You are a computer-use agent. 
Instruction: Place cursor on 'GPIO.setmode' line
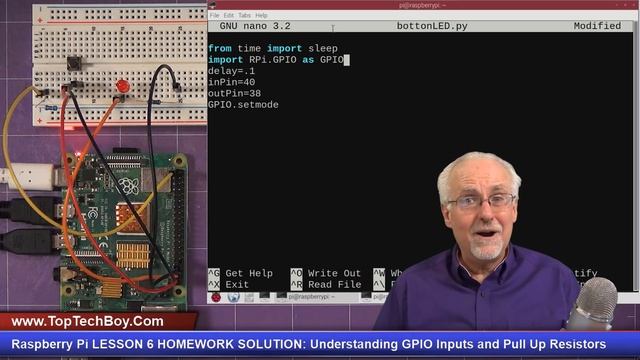[243, 105]
